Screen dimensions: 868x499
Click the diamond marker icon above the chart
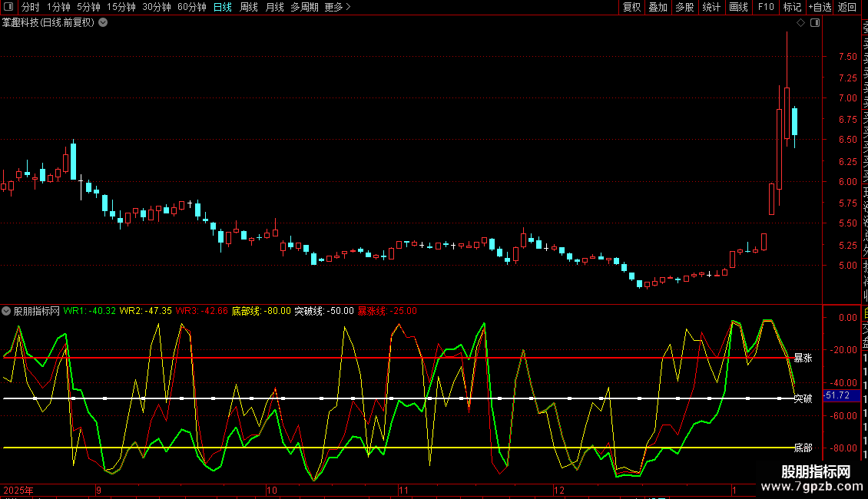pyautogui.click(x=800, y=23)
